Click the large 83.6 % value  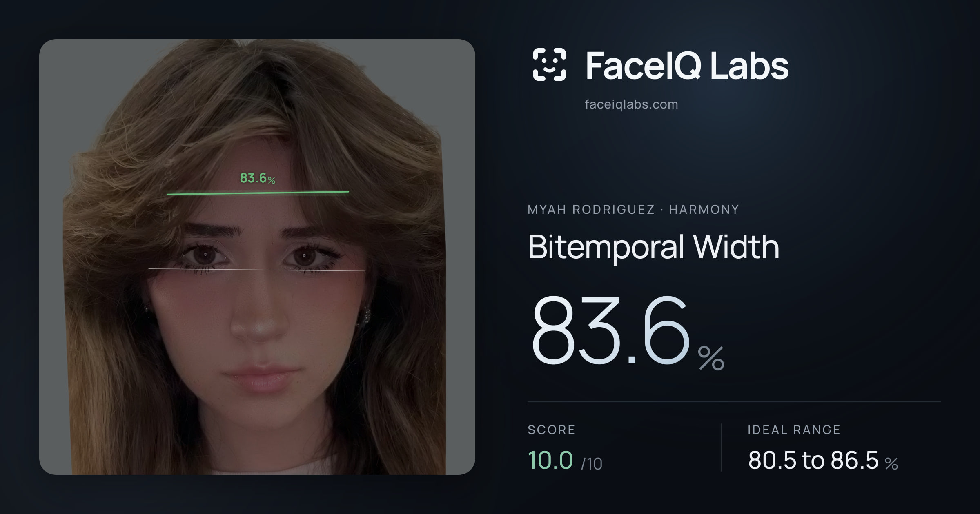(x=627, y=331)
